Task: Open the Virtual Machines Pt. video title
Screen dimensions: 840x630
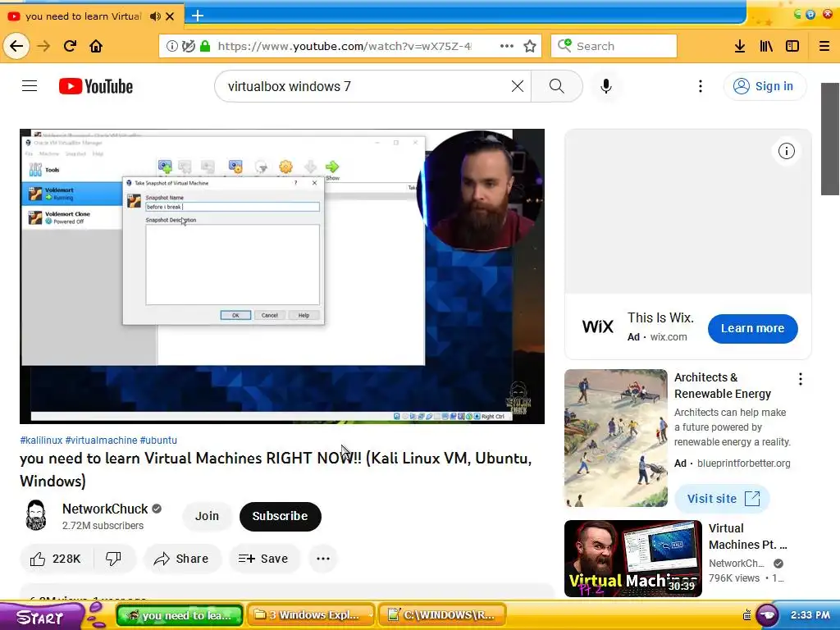Action: point(747,536)
